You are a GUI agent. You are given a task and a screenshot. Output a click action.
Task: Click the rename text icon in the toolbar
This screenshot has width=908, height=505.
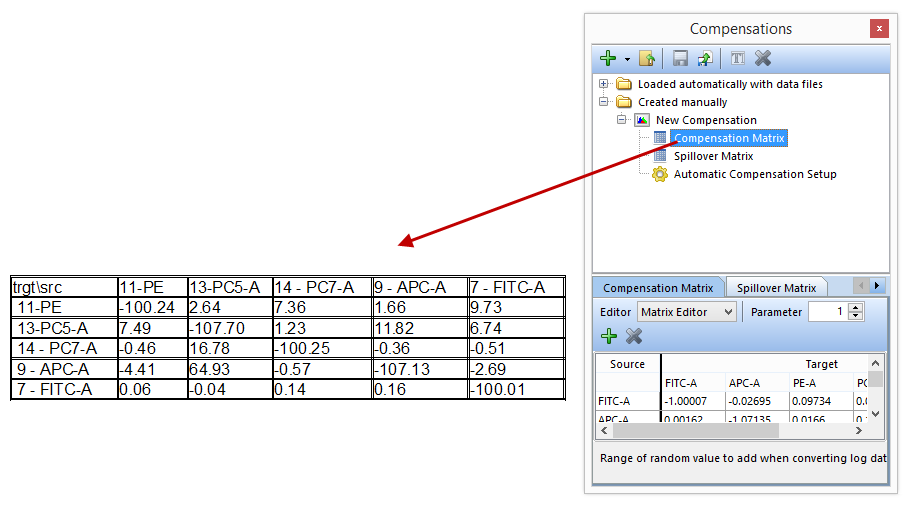click(737, 59)
